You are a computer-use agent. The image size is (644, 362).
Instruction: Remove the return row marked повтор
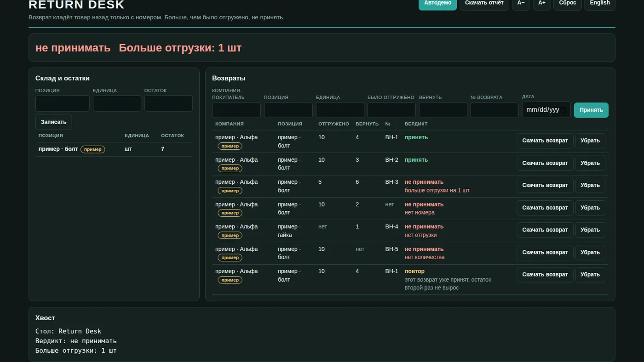pyautogui.click(x=590, y=274)
